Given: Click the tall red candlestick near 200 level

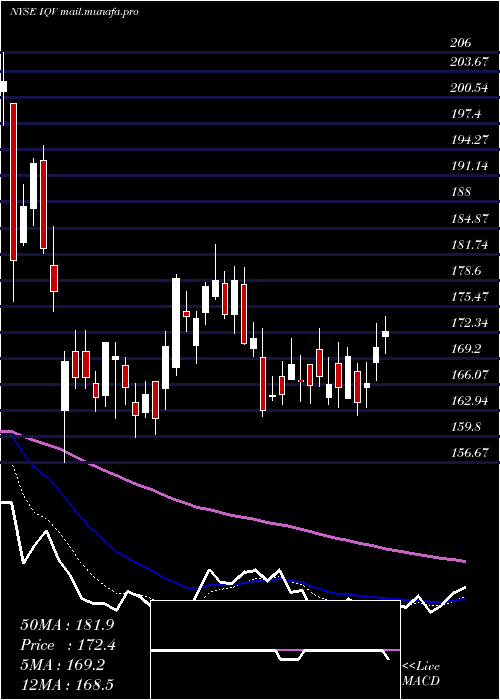Looking at the screenshot, I should tap(14, 182).
